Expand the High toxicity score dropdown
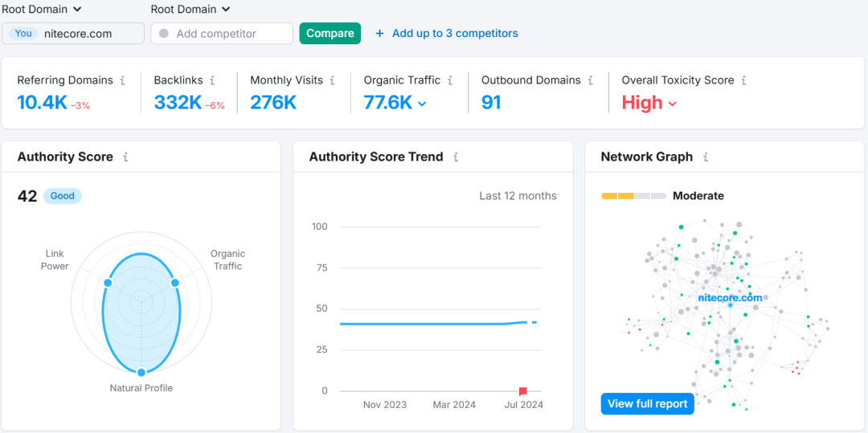Image resolution: width=868 pixels, height=433 pixels. tap(672, 104)
